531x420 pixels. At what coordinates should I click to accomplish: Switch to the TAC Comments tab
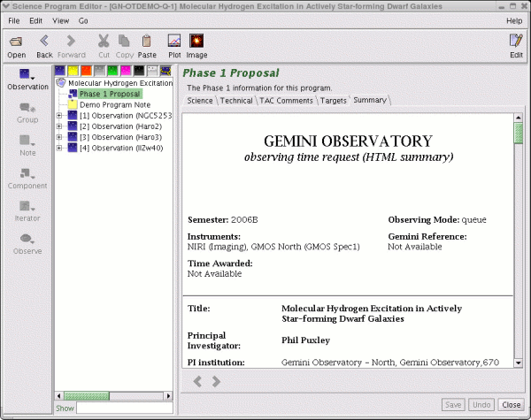[286, 101]
